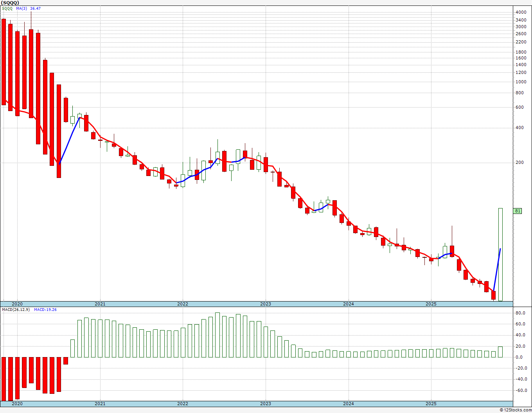Click the green 81 price tag
Viewport: 532px width, 413px height.
pyautogui.click(x=518, y=211)
